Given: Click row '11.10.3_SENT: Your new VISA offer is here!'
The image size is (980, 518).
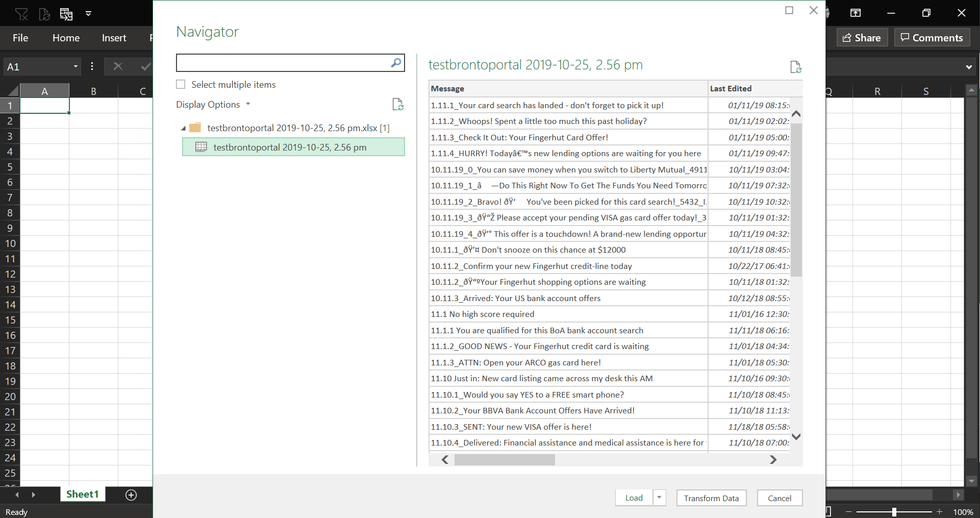Looking at the screenshot, I should point(568,427).
